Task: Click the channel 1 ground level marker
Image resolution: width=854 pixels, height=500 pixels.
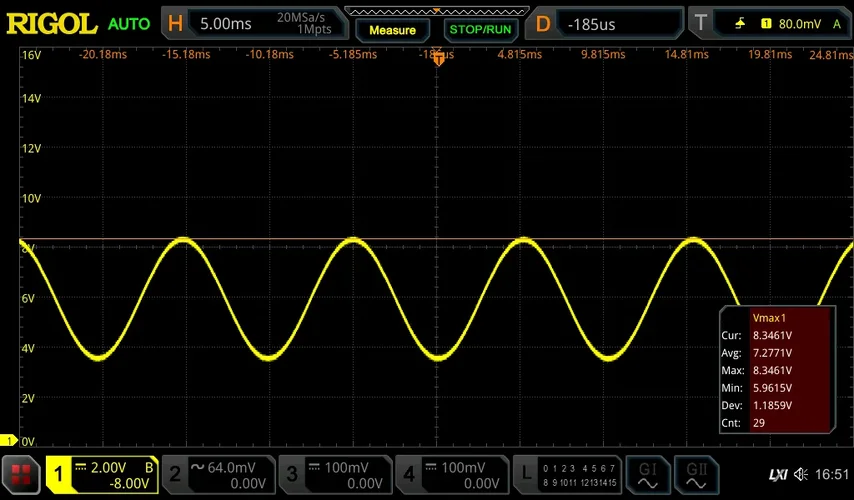Action: [9, 440]
